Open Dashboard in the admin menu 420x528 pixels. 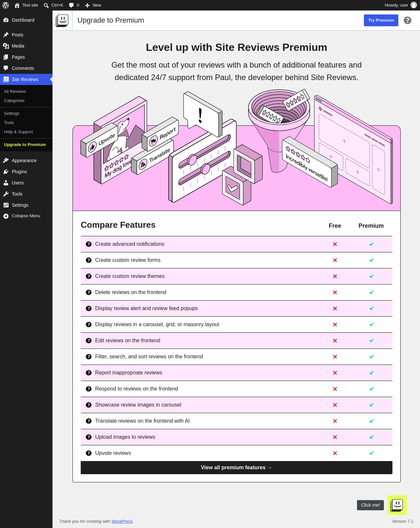(26, 20)
